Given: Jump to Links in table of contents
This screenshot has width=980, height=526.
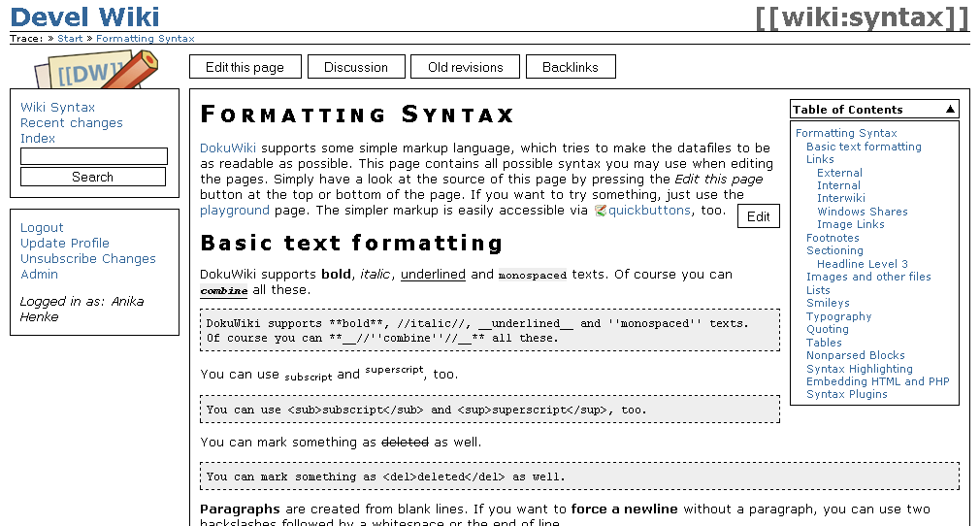Looking at the screenshot, I should point(820,159).
